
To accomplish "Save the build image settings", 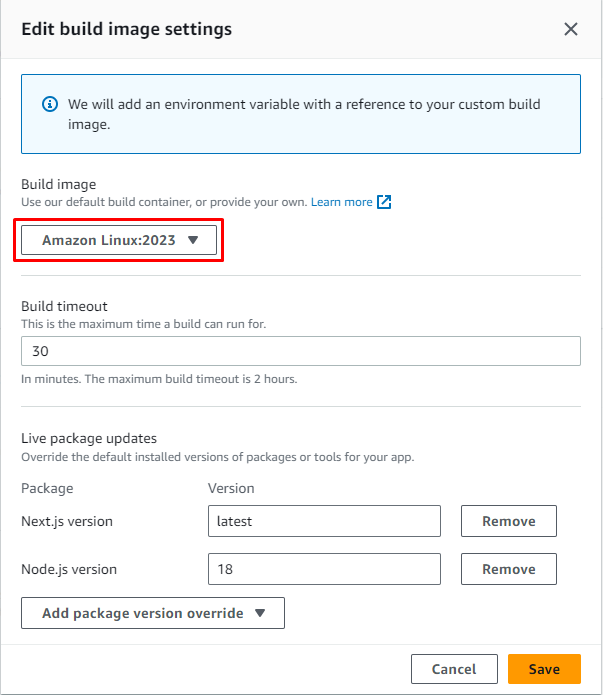I will (544, 669).
